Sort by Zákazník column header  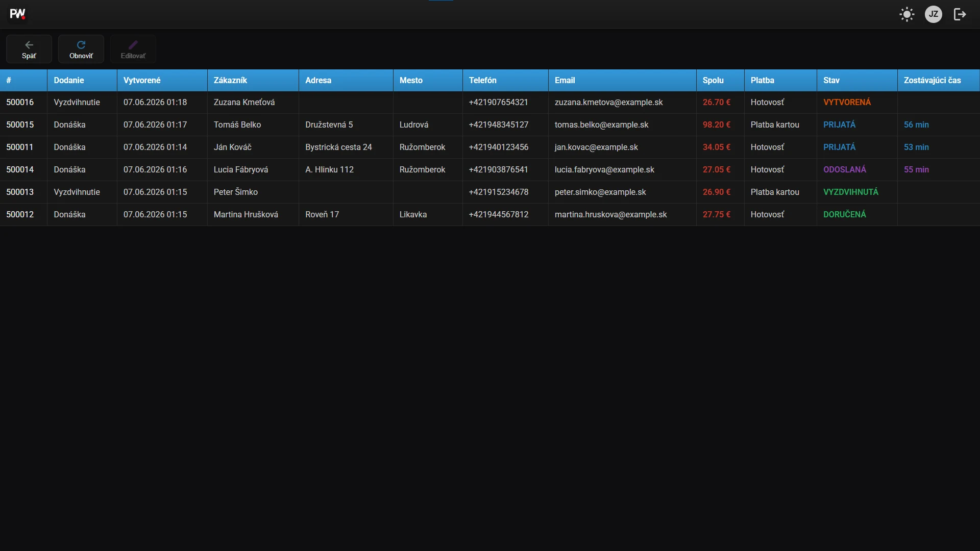pos(253,80)
